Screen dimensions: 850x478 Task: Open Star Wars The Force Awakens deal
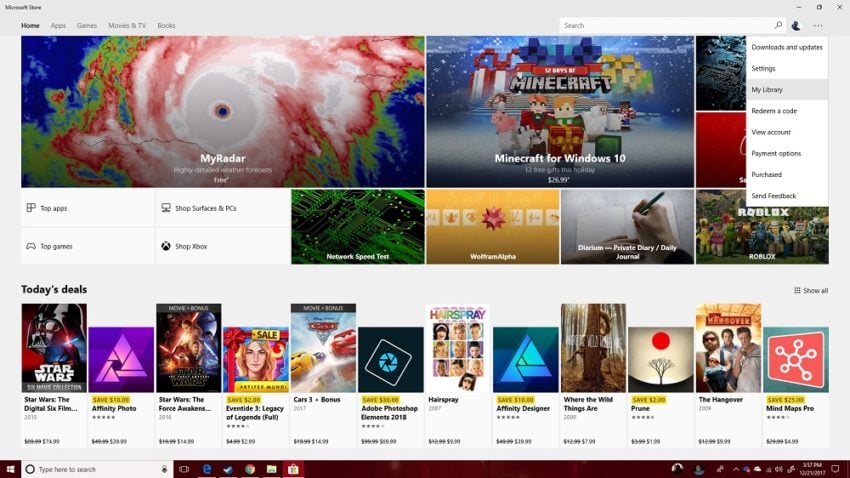pos(189,375)
